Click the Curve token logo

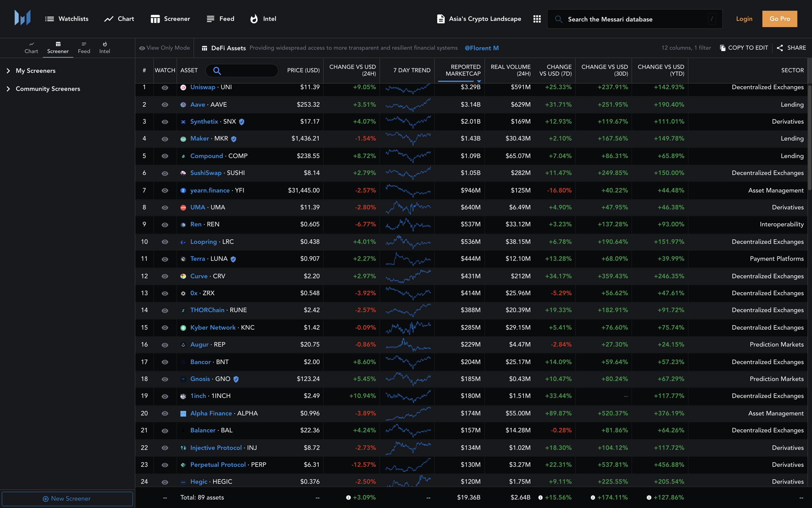(183, 276)
